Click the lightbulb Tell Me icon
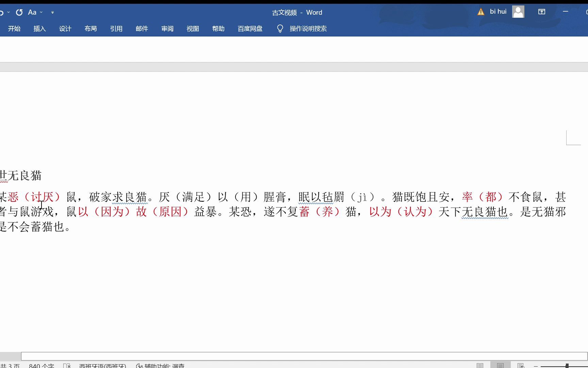 coord(280,29)
